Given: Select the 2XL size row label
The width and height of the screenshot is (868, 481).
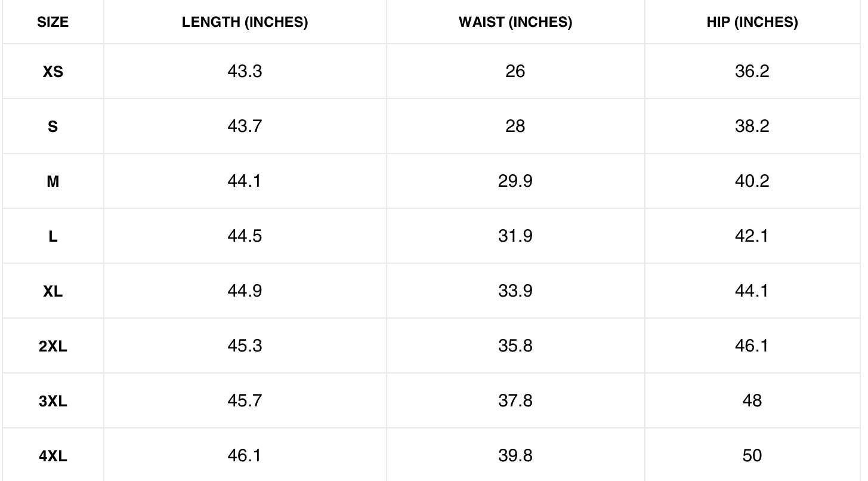Looking at the screenshot, I should click(53, 346).
